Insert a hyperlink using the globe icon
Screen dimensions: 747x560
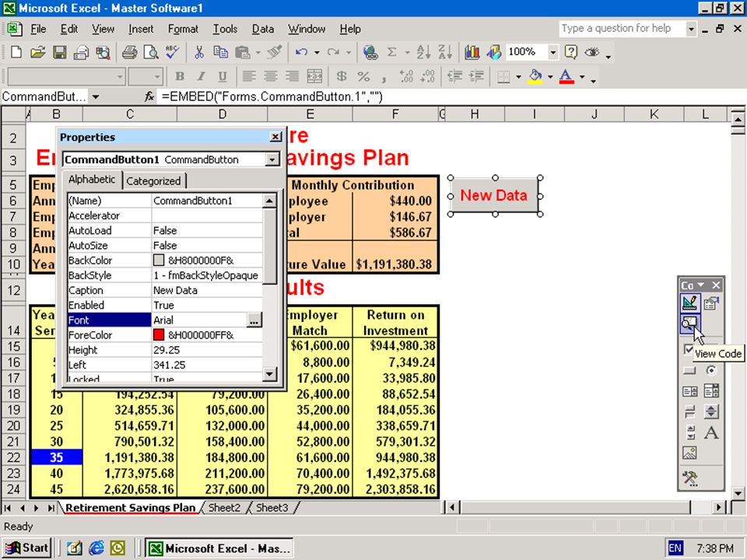coord(370,52)
